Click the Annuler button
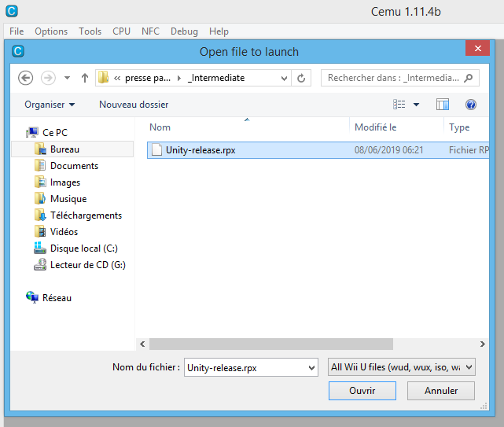The height and width of the screenshot is (427, 504). (x=441, y=391)
